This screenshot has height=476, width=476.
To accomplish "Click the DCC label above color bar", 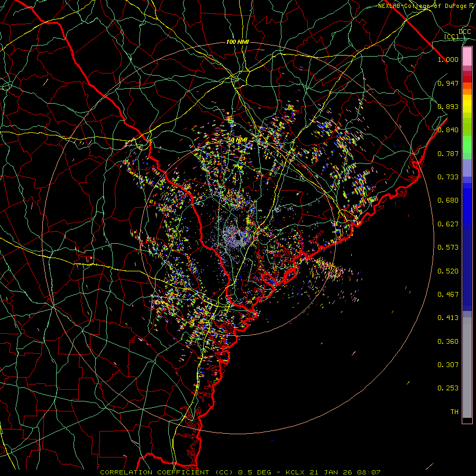I will point(464,32).
